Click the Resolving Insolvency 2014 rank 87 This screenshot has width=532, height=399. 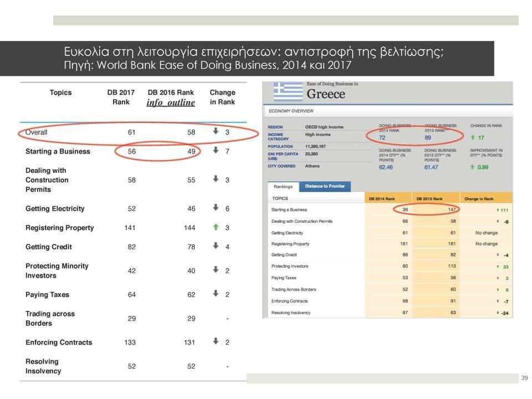(x=405, y=313)
